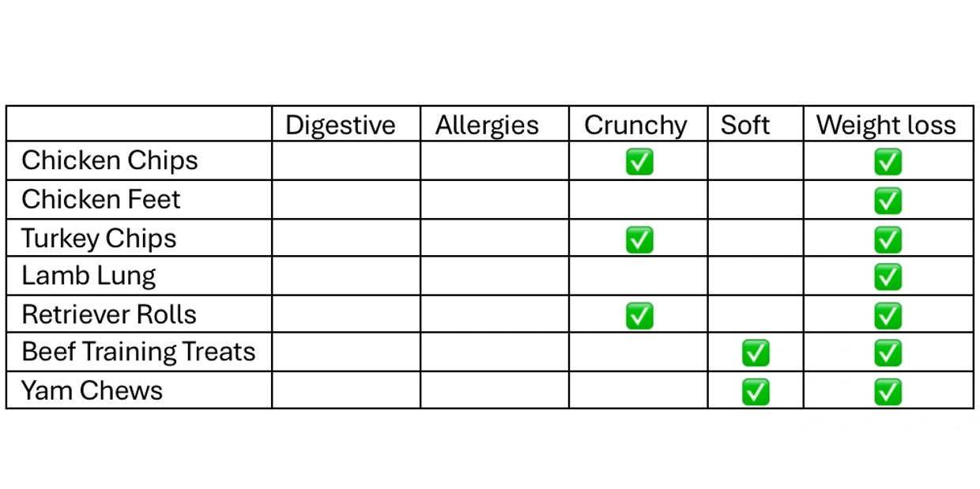Click the Soft checkmark for Beef Training Treats
This screenshot has height=489, width=980.
[x=756, y=352]
